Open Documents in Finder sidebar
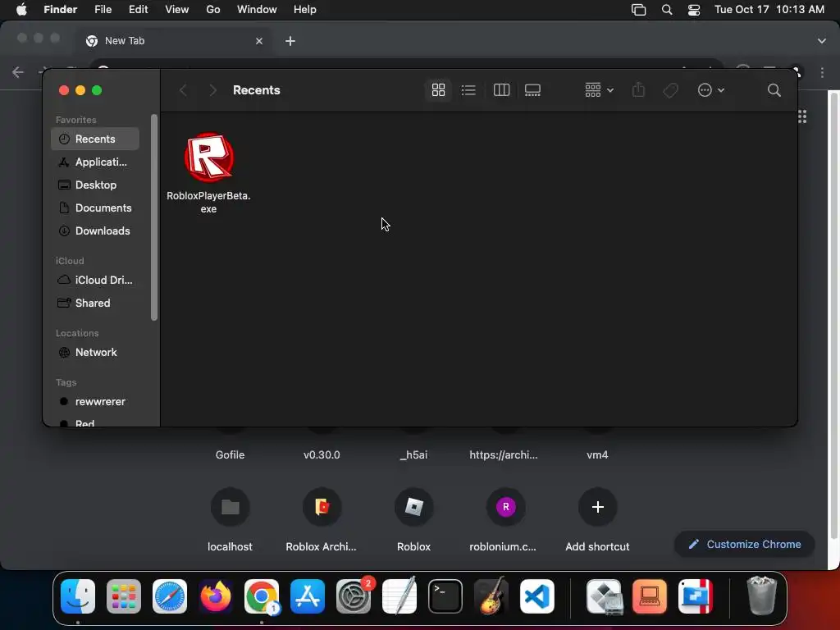Image resolution: width=840 pixels, height=630 pixels. pyautogui.click(x=95, y=208)
